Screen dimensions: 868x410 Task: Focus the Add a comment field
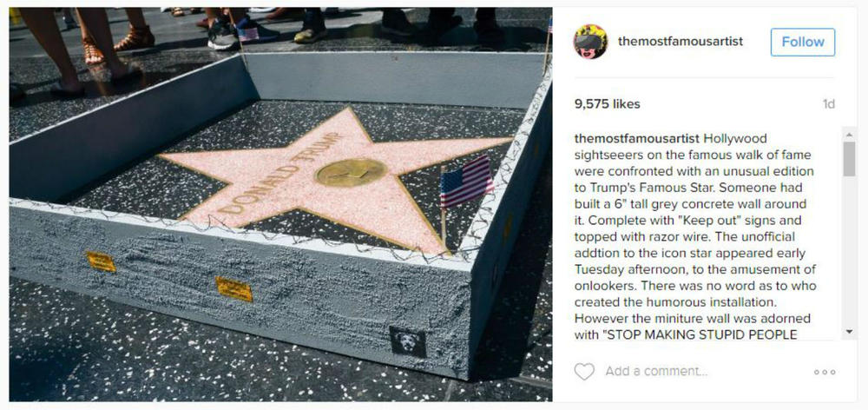click(656, 371)
